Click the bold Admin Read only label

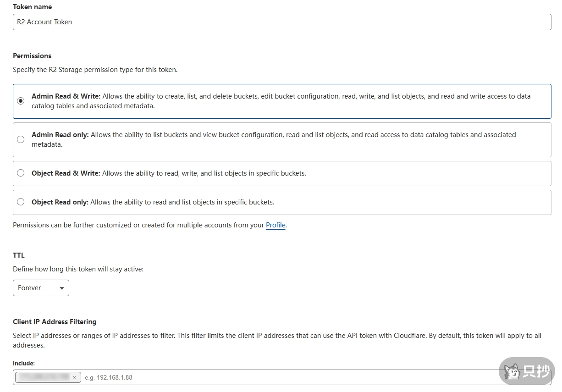click(x=60, y=135)
